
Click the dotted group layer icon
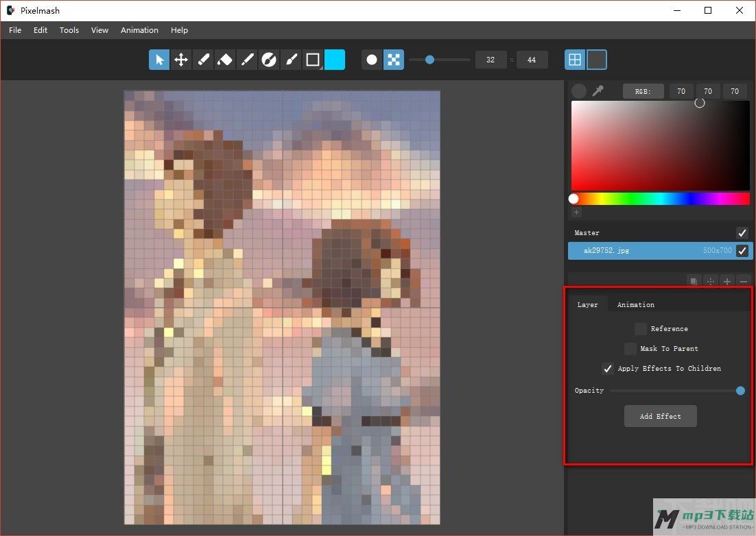710,281
